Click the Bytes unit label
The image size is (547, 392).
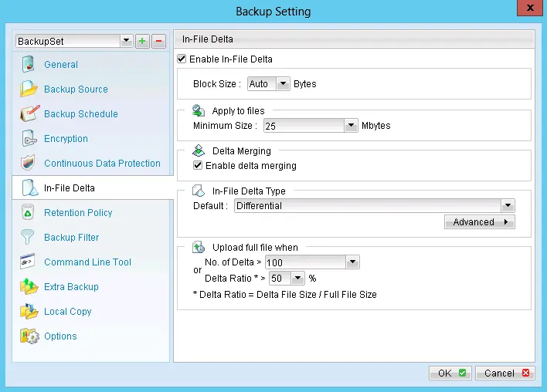(305, 84)
